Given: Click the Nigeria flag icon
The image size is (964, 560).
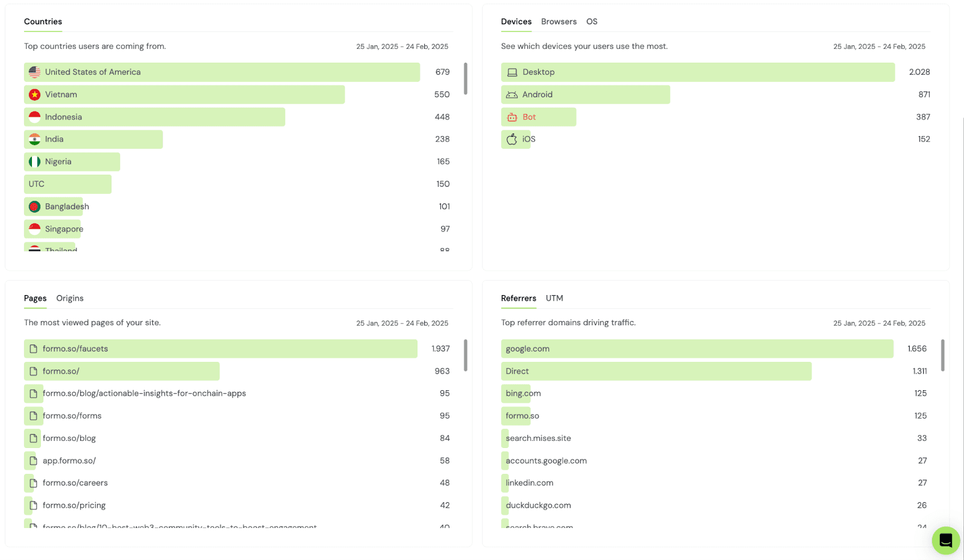Looking at the screenshot, I should coord(35,161).
